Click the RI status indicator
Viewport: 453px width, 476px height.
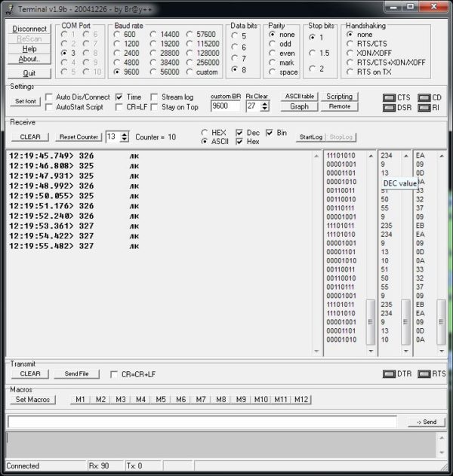pyautogui.click(x=424, y=107)
